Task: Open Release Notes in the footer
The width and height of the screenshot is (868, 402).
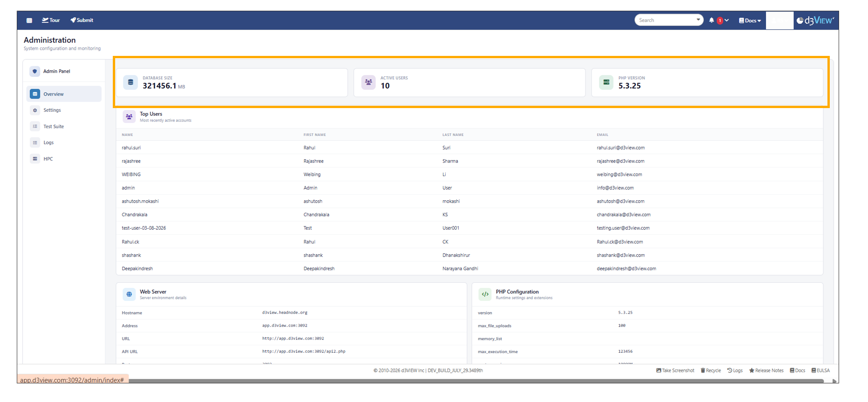Action: tap(766, 371)
